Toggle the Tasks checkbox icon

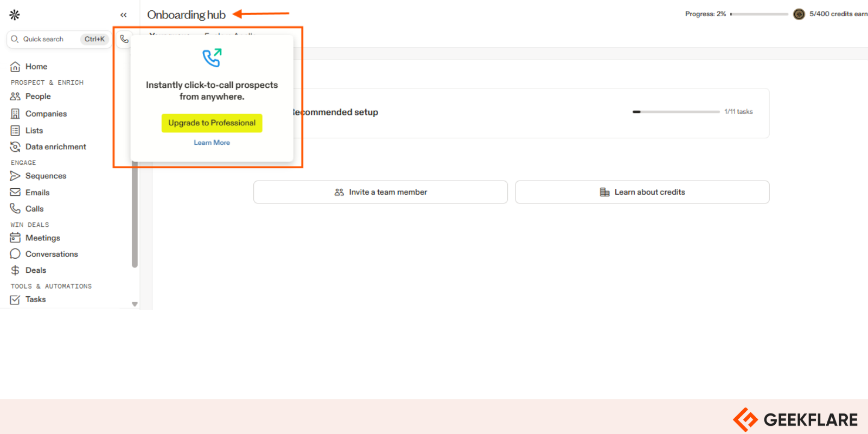pyautogui.click(x=15, y=299)
